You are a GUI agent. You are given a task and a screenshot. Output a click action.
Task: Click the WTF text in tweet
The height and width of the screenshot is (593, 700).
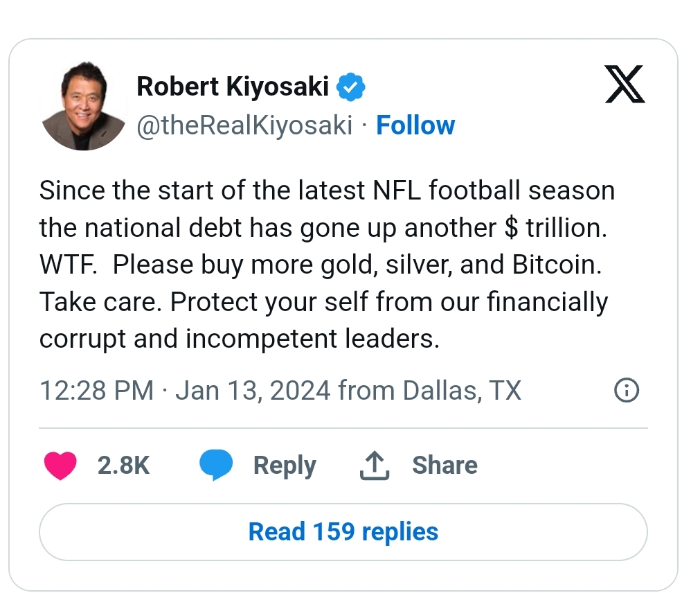(68, 265)
